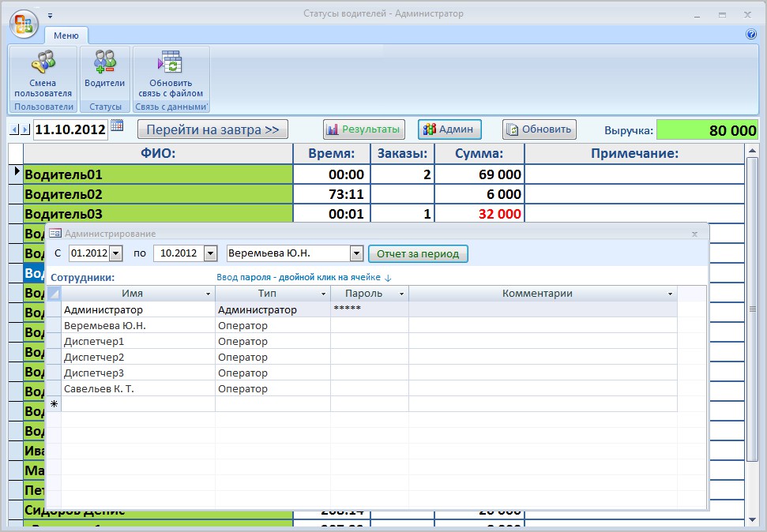Click the Обновить button beside Админ
Screen dimensions: 767x532
pos(540,129)
